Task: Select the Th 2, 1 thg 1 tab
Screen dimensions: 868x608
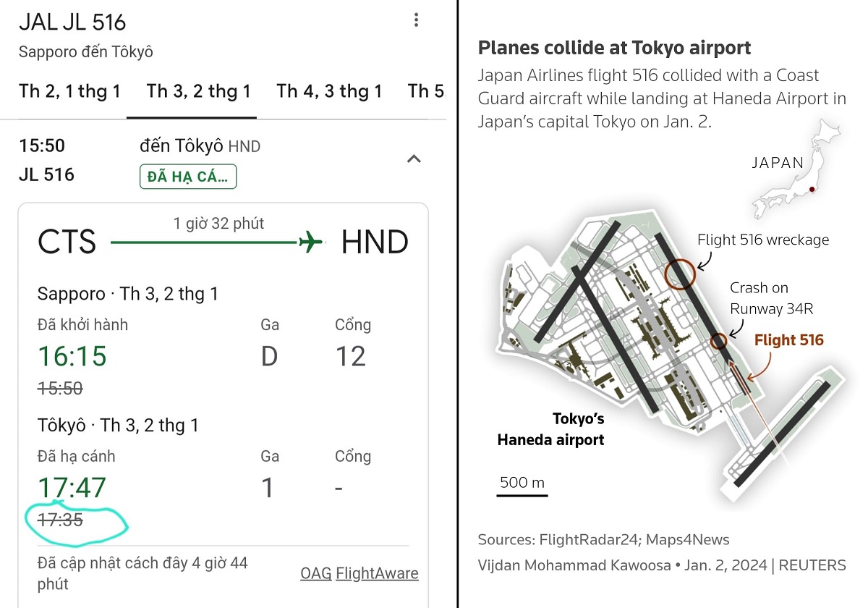Action: coord(69,91)
